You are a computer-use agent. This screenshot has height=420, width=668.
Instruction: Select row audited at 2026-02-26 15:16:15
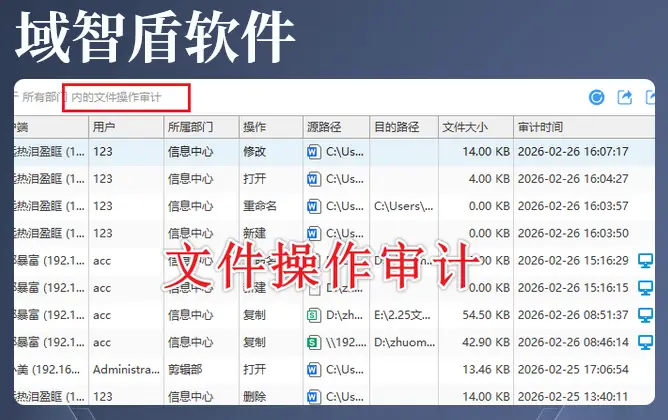[334, 288]
